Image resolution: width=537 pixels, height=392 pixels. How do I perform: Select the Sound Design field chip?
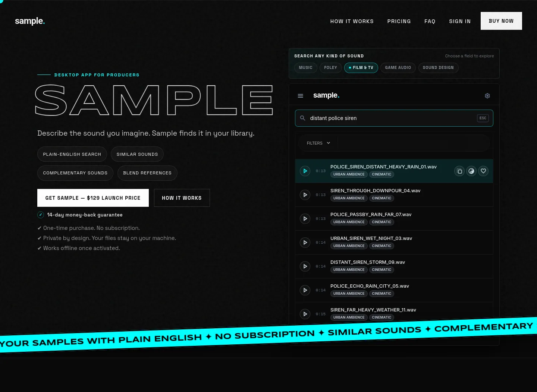438,68
